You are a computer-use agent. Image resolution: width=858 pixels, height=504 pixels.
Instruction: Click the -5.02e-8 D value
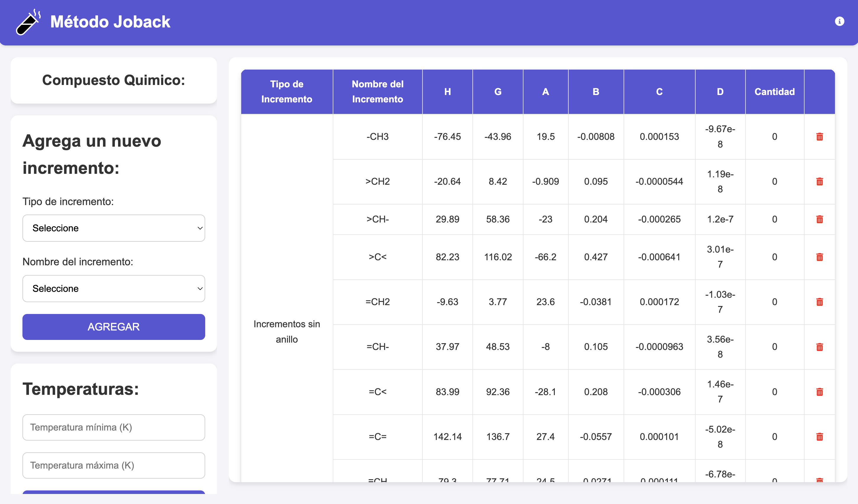720,437
